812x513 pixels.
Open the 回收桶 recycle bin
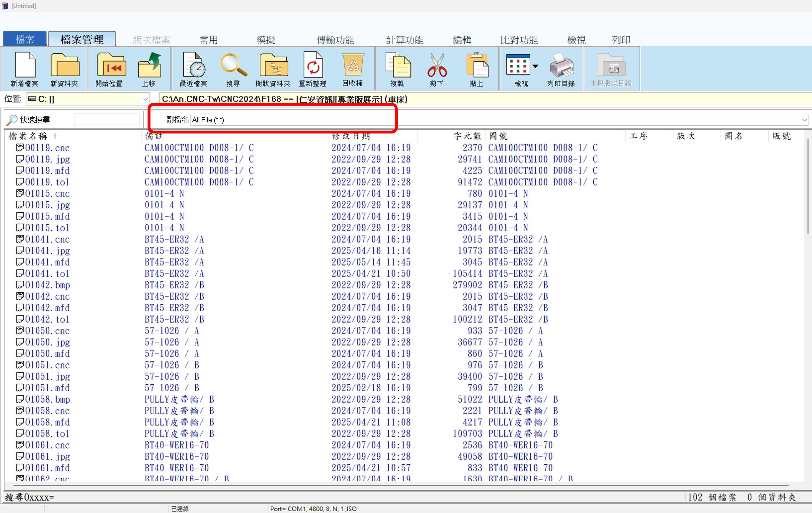(352, 69)
